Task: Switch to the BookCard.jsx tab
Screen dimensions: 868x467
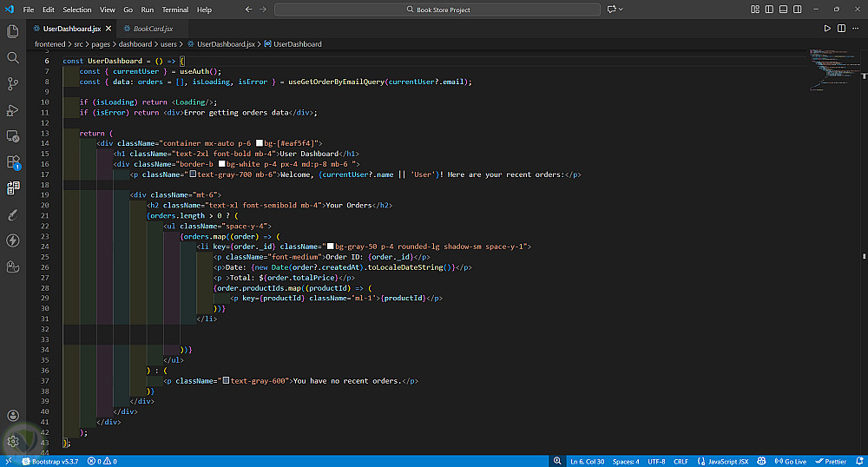Action: pos(153,29)
